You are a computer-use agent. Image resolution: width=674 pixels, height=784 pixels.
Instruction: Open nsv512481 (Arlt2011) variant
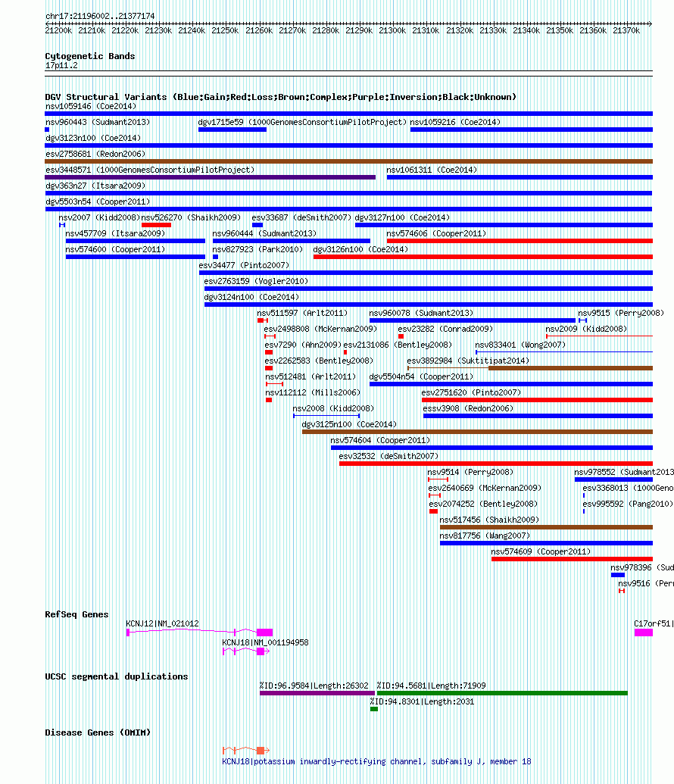(x=310, y=377)
